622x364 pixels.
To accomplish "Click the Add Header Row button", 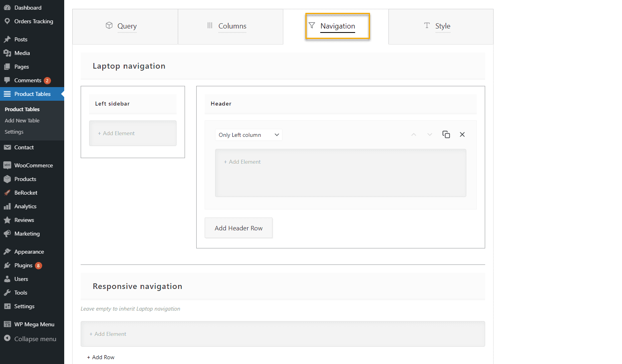I will coord(239,228).
